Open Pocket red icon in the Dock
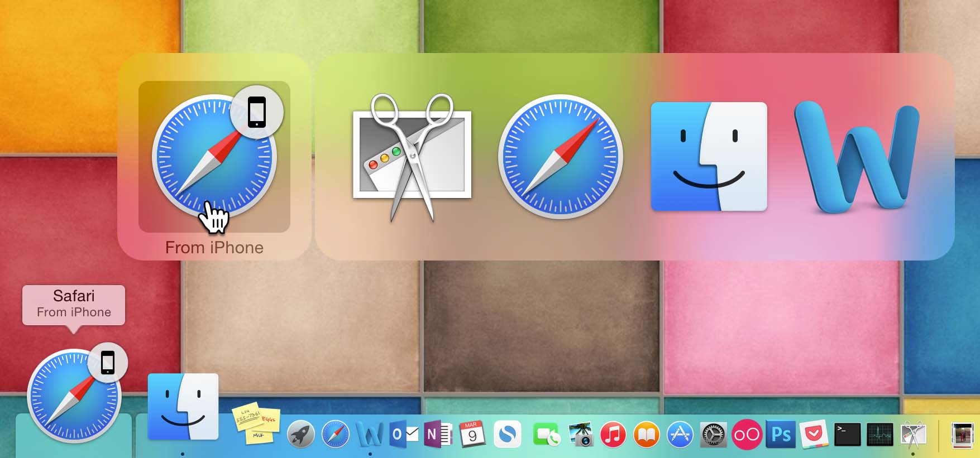The width and height of the screenshot is (980, 458). [x=814, y=434]
